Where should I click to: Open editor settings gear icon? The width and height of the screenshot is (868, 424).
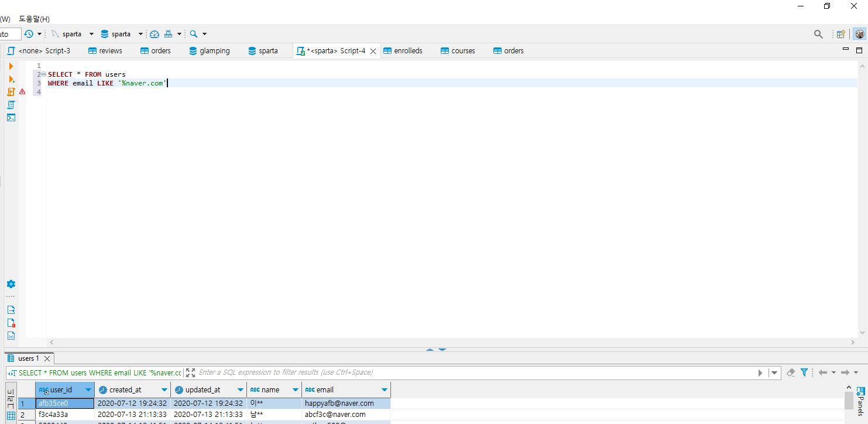pyautogui.click(x=11, y=284)
